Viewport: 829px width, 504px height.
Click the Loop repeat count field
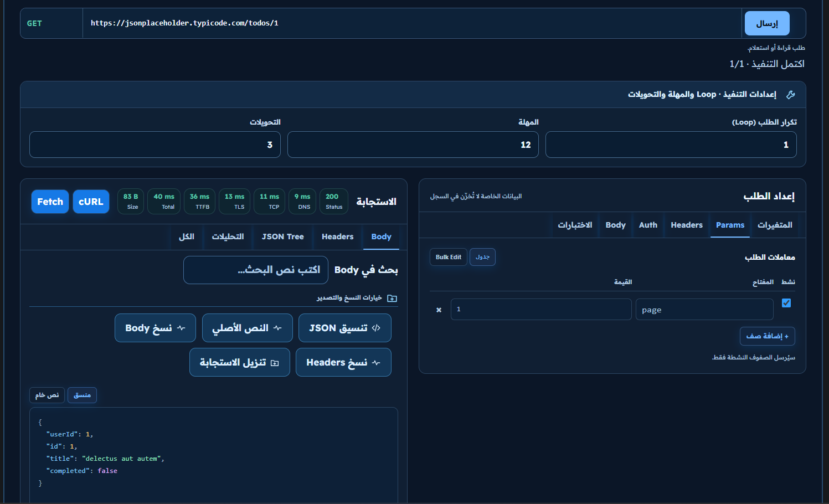671,145
